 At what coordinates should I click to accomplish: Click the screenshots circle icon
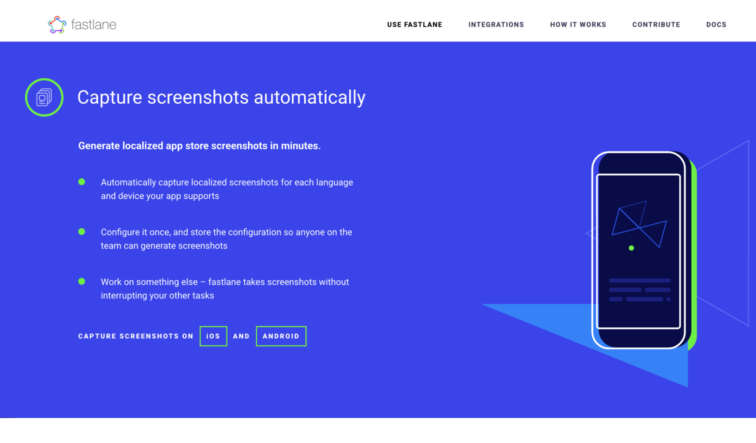click(44, 97)
